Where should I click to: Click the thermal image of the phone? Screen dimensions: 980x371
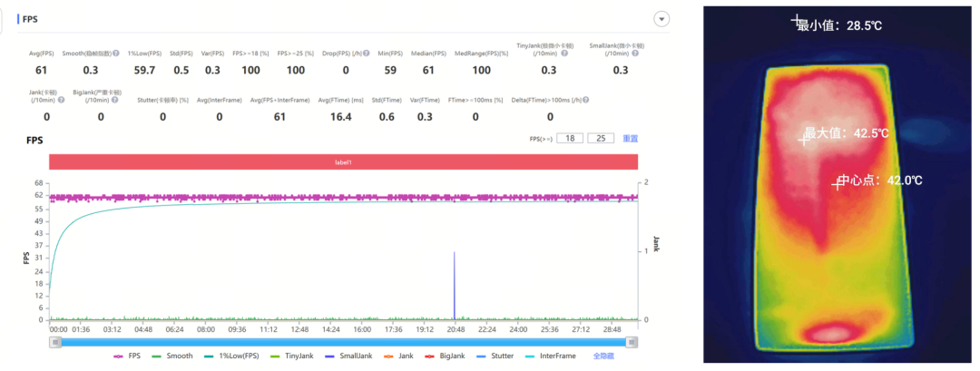[x=838, y=184]
